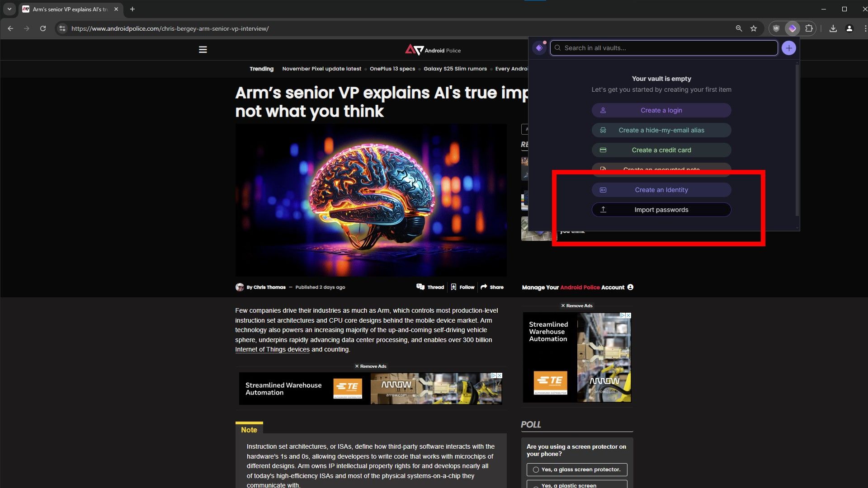Click the Add new item plus button

click(x=790, y=47)
